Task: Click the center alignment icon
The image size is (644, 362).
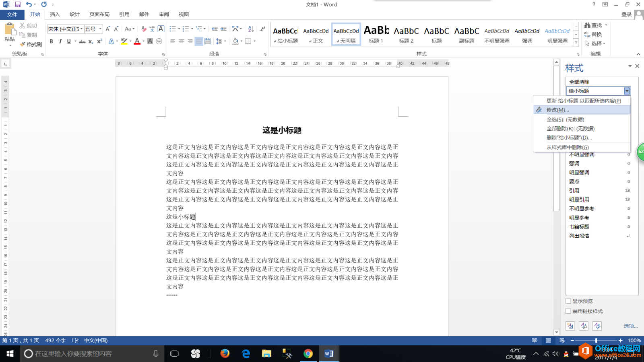Action: coord(182,41)
